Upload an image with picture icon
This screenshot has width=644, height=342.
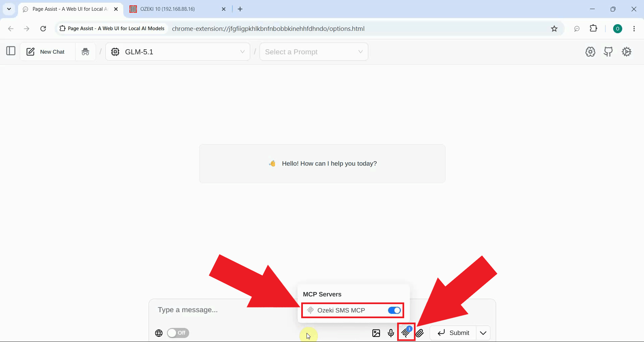click(376, 333)
